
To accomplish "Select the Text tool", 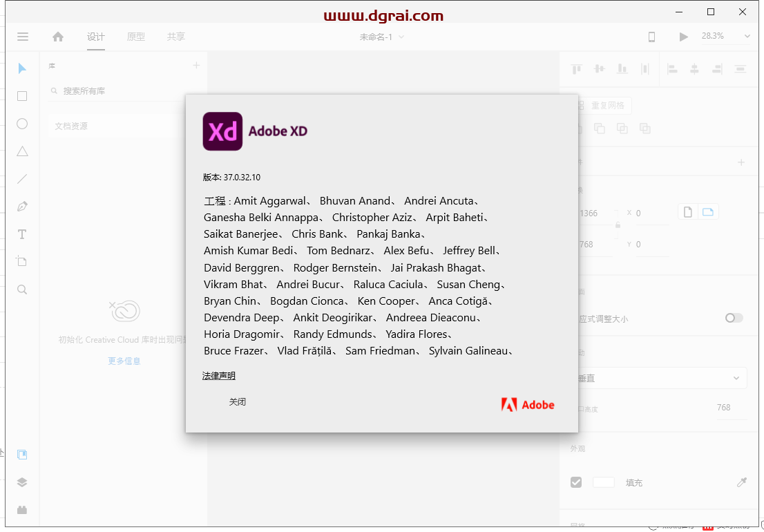I will (x=22, y=234).
